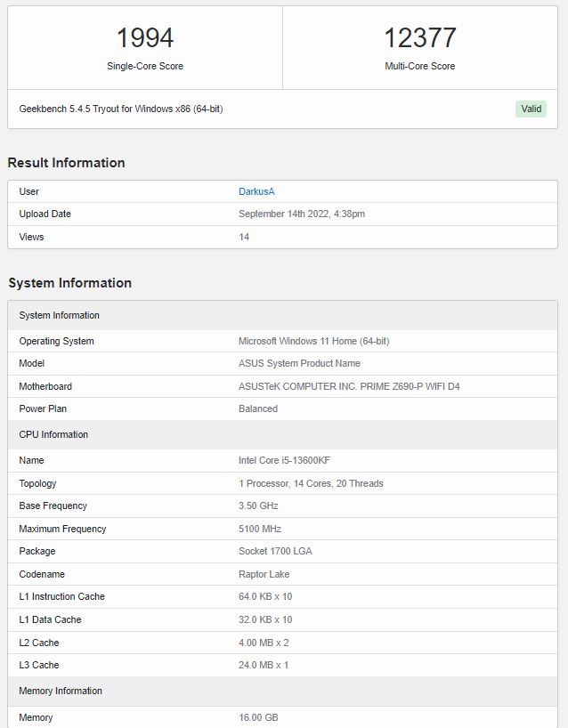Click the Raptor Lake codename value
Image resolution: width=568 pixels, height=728 pixels.
click(264, 574)
